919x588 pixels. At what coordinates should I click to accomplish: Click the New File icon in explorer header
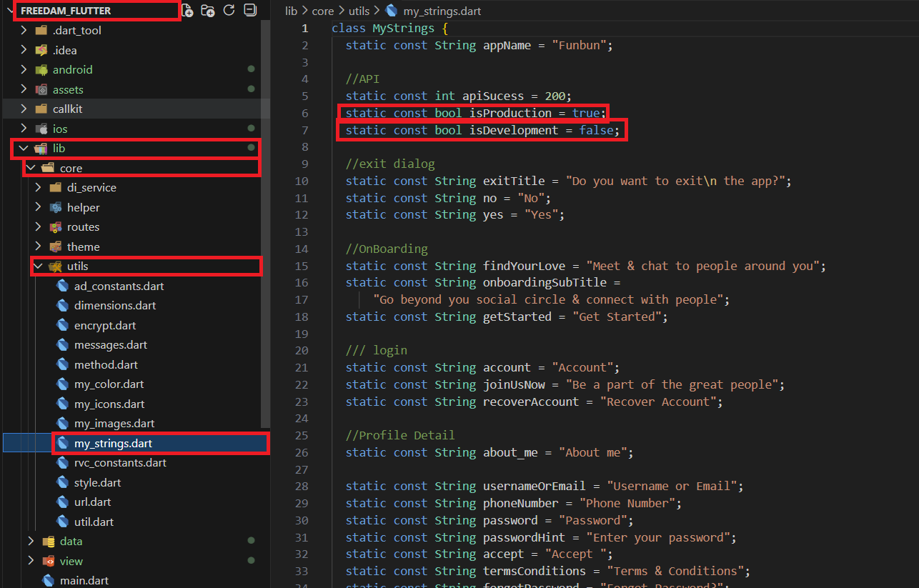click(x=187, y=10)
